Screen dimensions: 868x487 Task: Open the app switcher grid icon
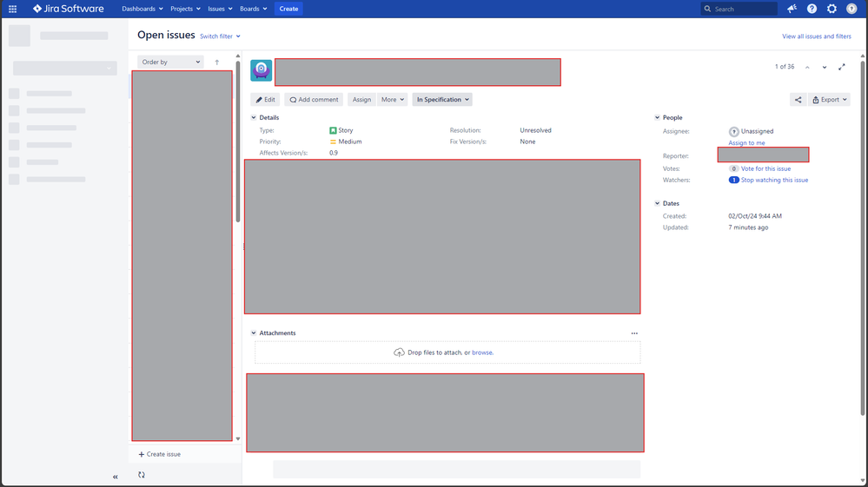coord(12,9)
